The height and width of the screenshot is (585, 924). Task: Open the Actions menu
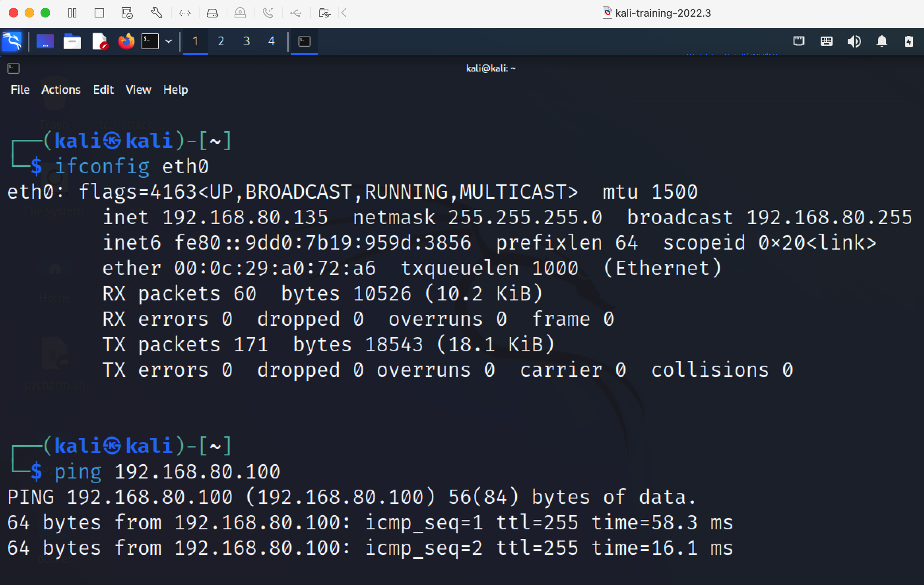pyautogui.click(x=61, y=90)
